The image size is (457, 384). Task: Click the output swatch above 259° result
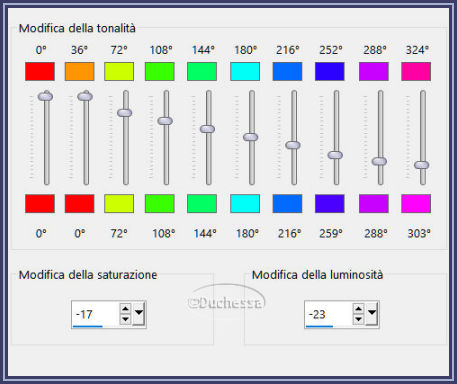pyautogui.click(x=330, y=203)
